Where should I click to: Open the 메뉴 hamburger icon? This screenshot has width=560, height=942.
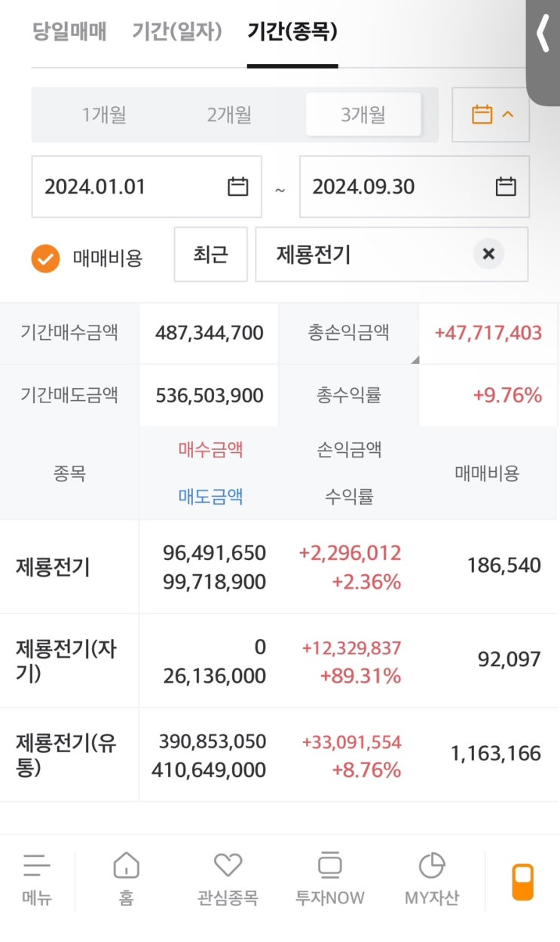tap(37, 866)
